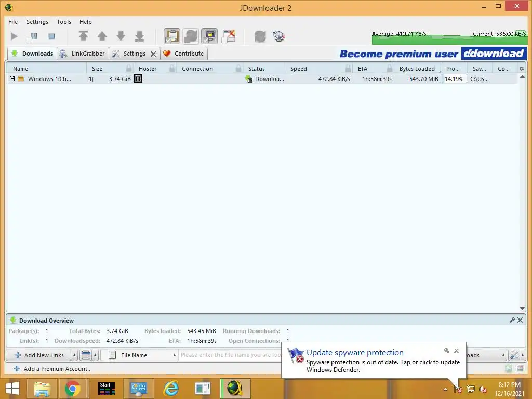The height and width of the screenshot is (399, 532).
Task: Stop all downloads with the stop icon
Action: click(x=51, y=36)
